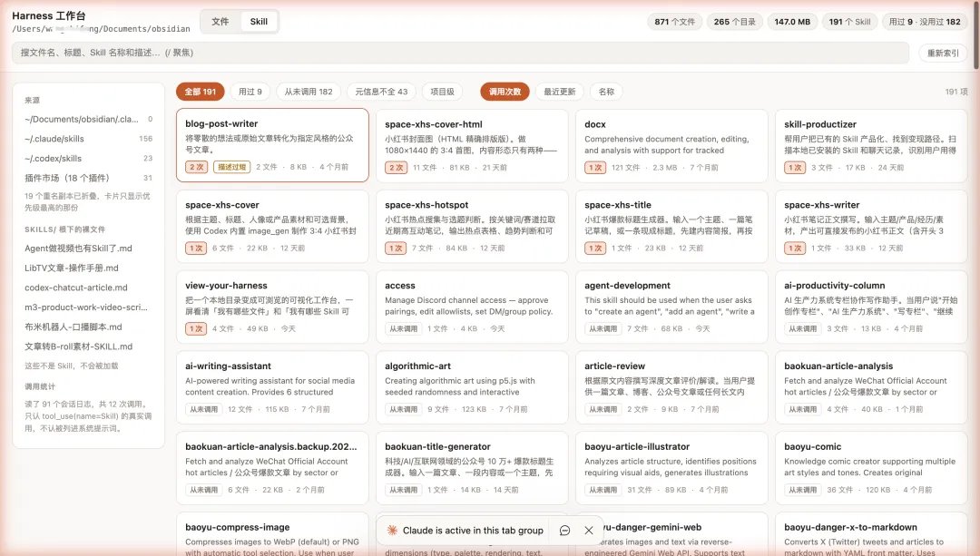Open file Agent做视频也有Skill了.md
This screenshot has height=556, width=980.
pyautogui.click(x=78, y=248)
